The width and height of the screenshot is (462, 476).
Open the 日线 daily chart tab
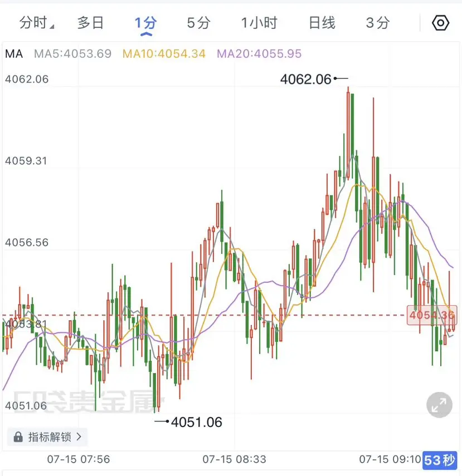[x=322, y=23]
